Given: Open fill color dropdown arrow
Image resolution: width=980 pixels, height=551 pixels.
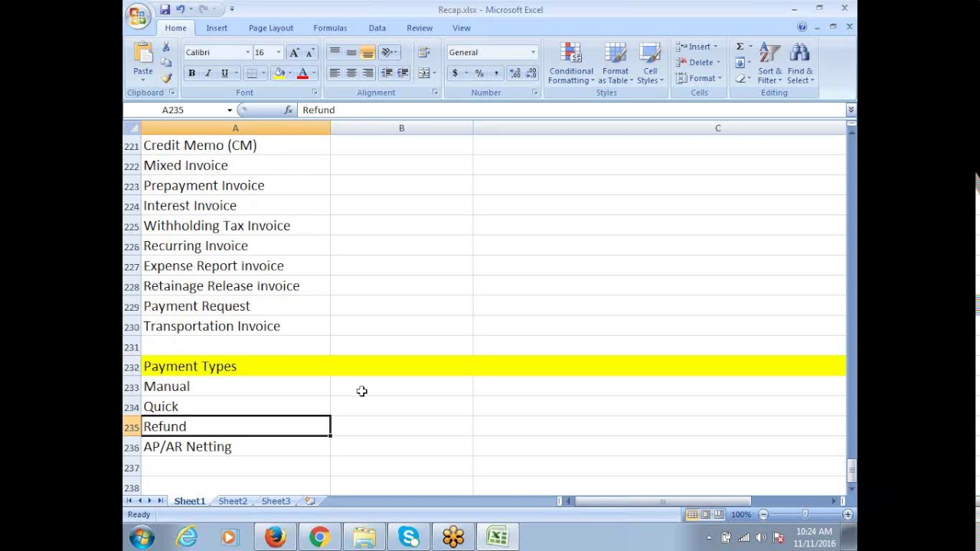Looking at the screenshot, I should (289, 73).
